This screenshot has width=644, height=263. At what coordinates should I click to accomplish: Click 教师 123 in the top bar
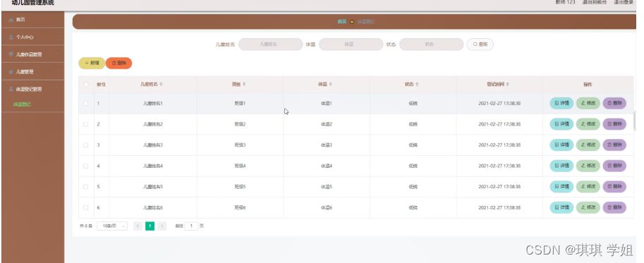click(565, 2)
